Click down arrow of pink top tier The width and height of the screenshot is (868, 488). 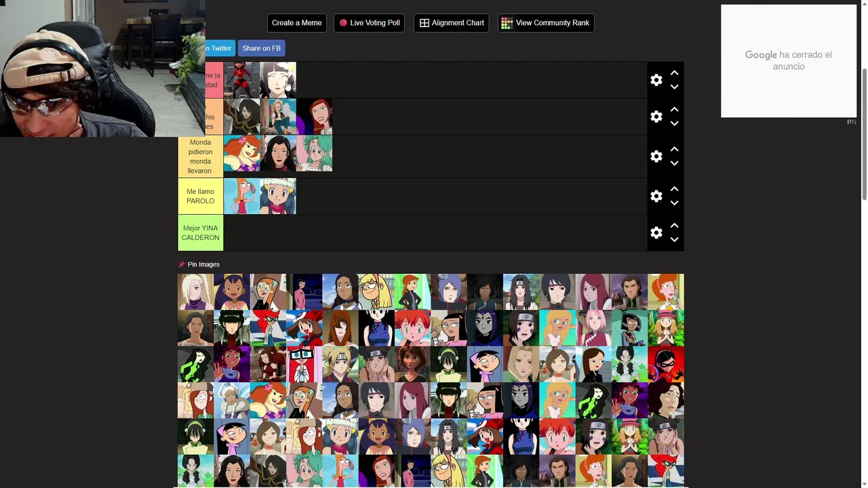pyautogui.click(x=674, y=87)
